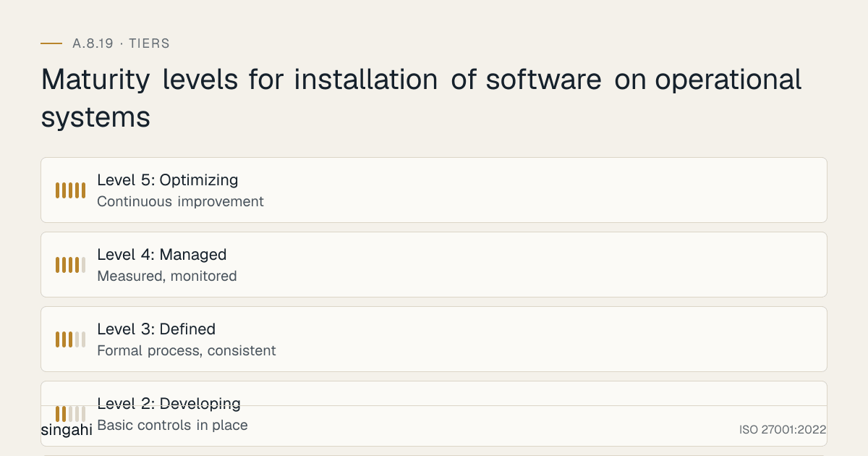This screenshot has width=868, height=456.
Task: Click the five-bar Level 5 maturity icon
Action: click(70, 190)
